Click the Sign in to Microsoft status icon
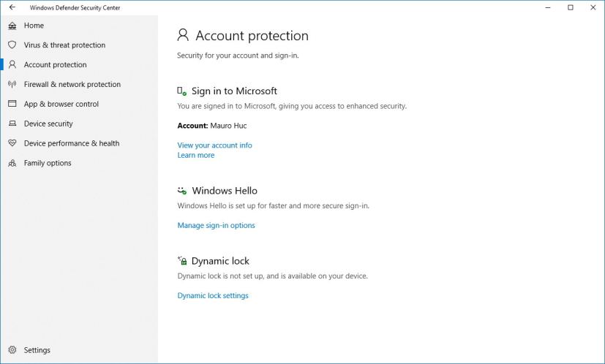The image size is (605, 364). click(x=181, y=91)
